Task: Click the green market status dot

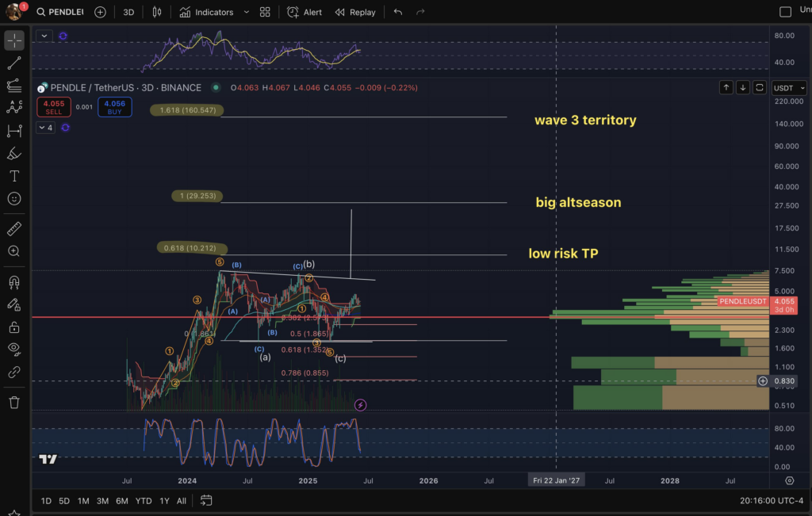Action: click(x=216, y=87)
